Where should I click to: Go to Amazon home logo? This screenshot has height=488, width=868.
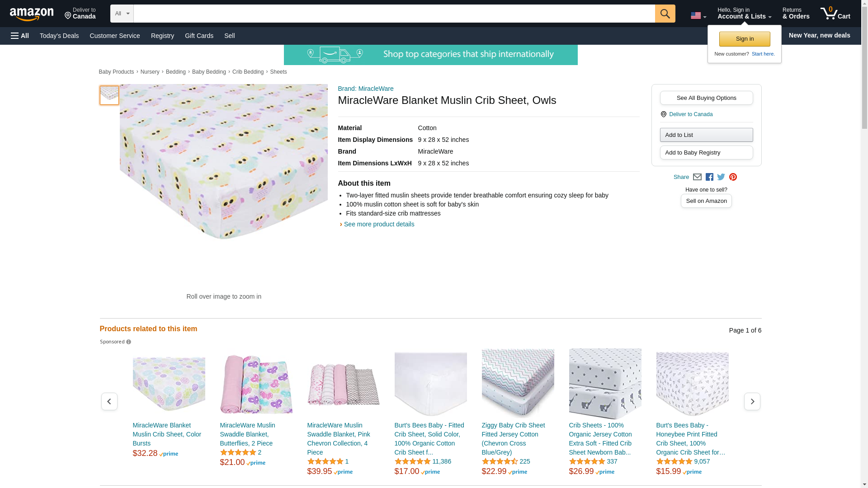click(32, 14)
